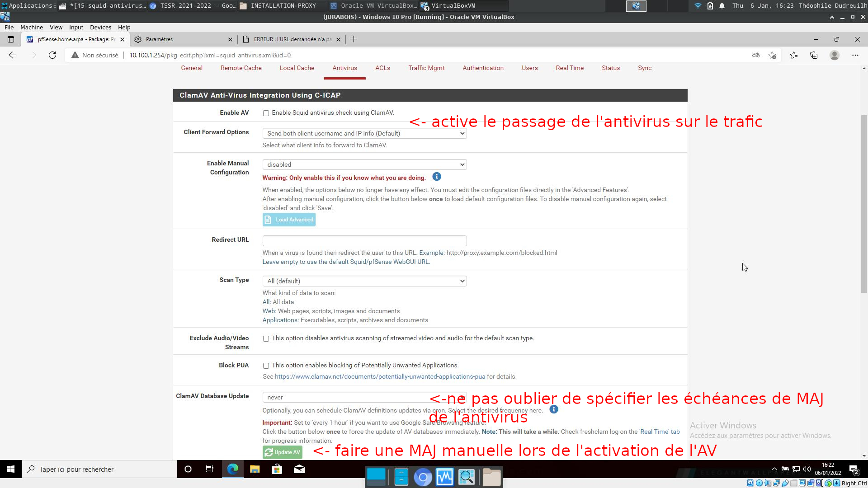Click the info icon under ClamAV Database Update
868x488 pixels.
click(x=554, y=409)
